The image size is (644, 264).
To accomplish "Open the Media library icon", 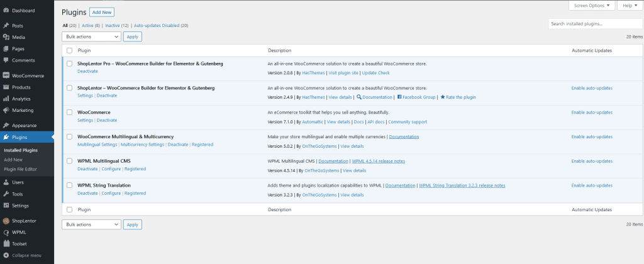I will click(6, 37).
